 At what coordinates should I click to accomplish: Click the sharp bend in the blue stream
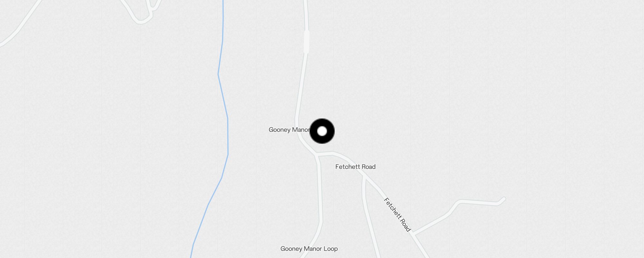tap(218, 74)
